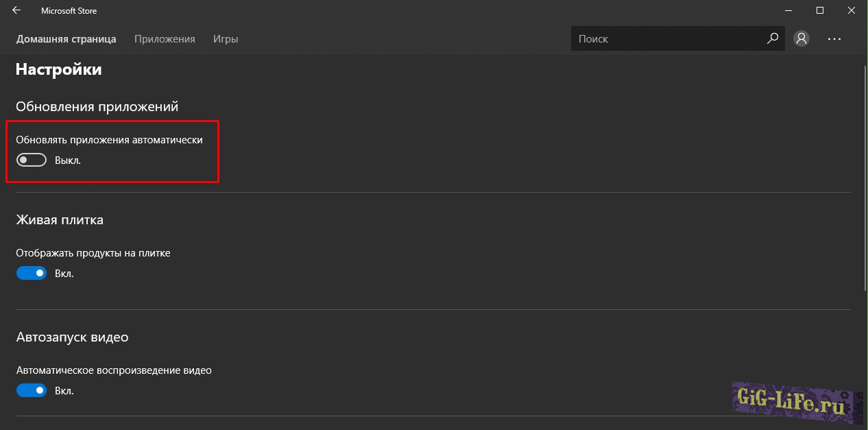Maximize the Microsoft Store window

pyautogui.click(x=820, y=11)
